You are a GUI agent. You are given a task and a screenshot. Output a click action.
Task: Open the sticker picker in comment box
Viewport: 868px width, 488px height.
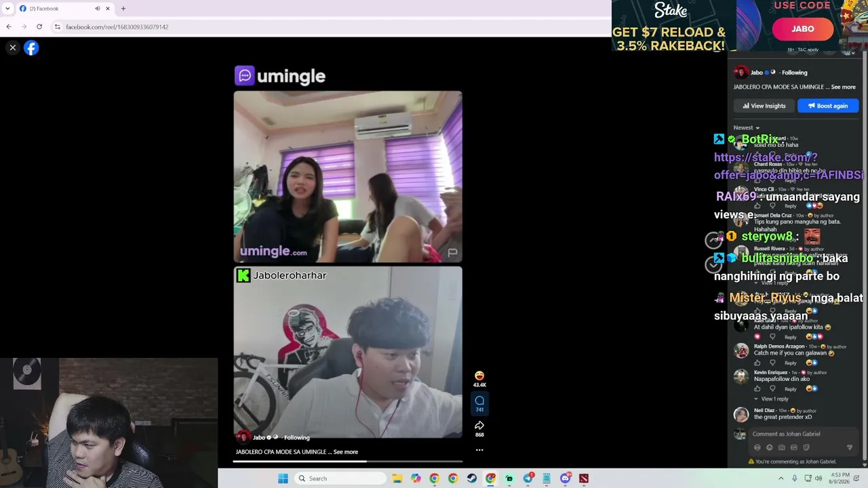tap(806, 447)
